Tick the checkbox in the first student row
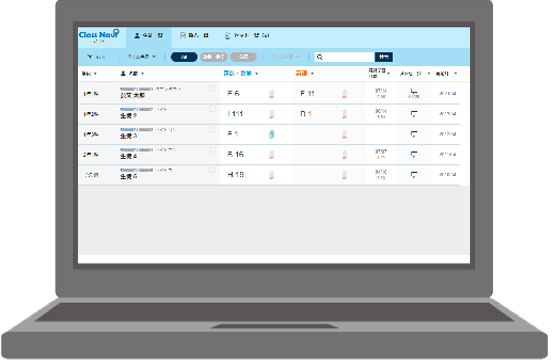The image size is (552, 360). (x=212, y=88)
